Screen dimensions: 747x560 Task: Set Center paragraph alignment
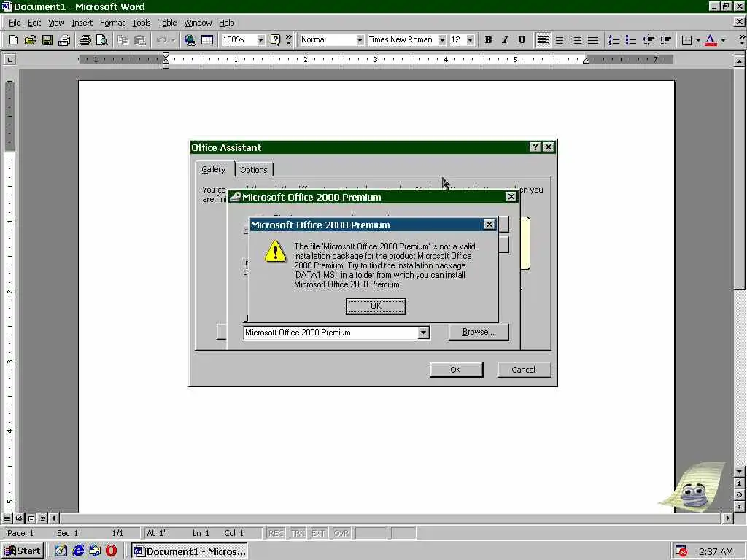click(x=560, y=40)
